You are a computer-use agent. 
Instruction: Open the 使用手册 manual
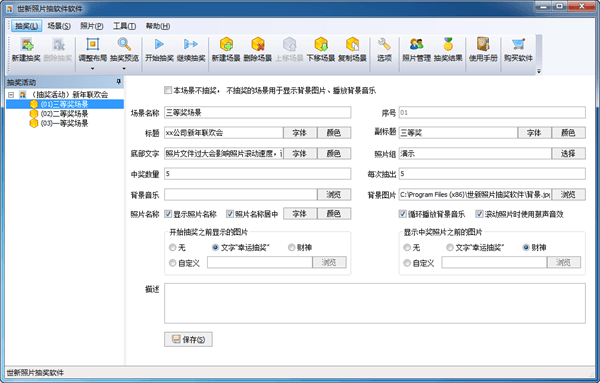point(483,50)
